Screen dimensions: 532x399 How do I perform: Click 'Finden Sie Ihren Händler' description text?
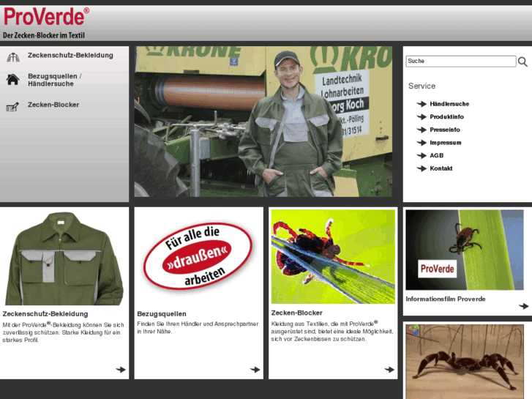coord(198,328)
